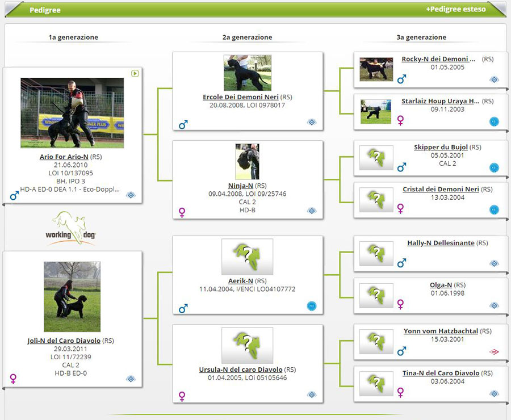
Task: Click the placeholder image on Tina-N del Caro Diavolo card
Action: tap(376, 384)
